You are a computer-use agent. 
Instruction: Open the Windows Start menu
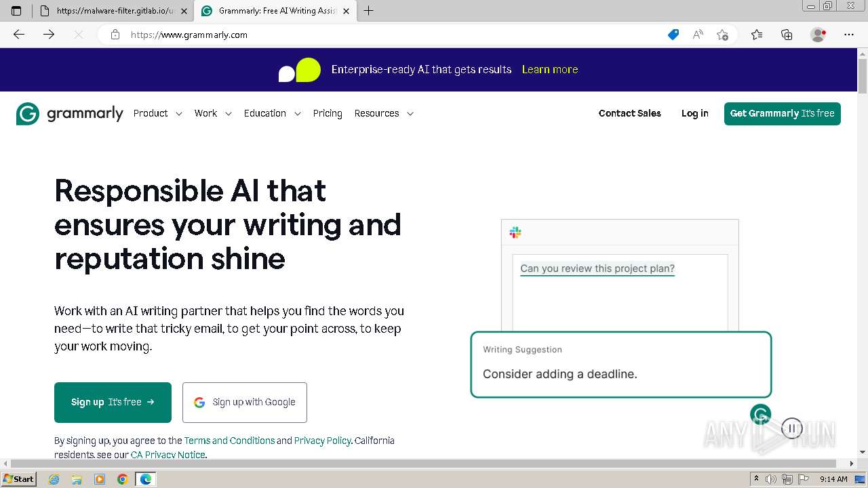(x=18, y=479)
